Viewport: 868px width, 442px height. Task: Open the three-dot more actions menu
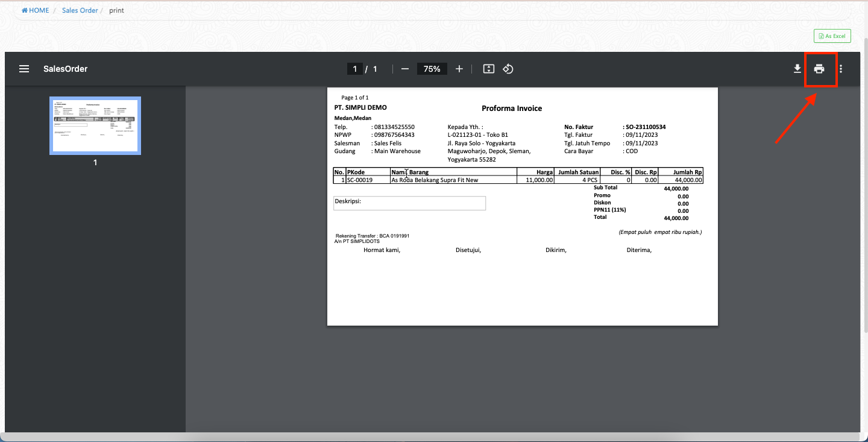pyautogui.click(x=841, y=69)
